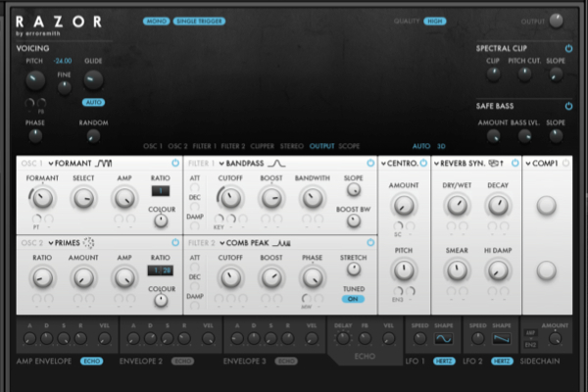The height and width of the screenshot is (392, 588).
Task: Click OSC 1 RATIO value field
Action: (x=161, y=191)
